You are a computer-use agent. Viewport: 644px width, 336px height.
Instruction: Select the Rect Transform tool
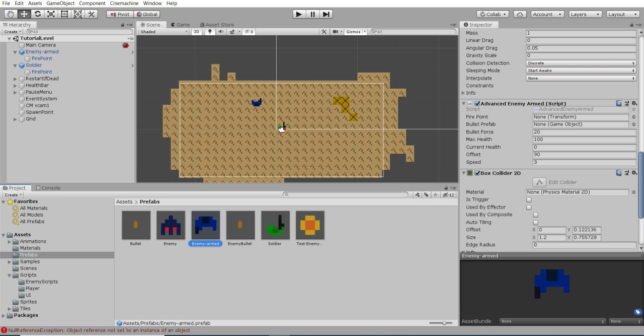64,14
